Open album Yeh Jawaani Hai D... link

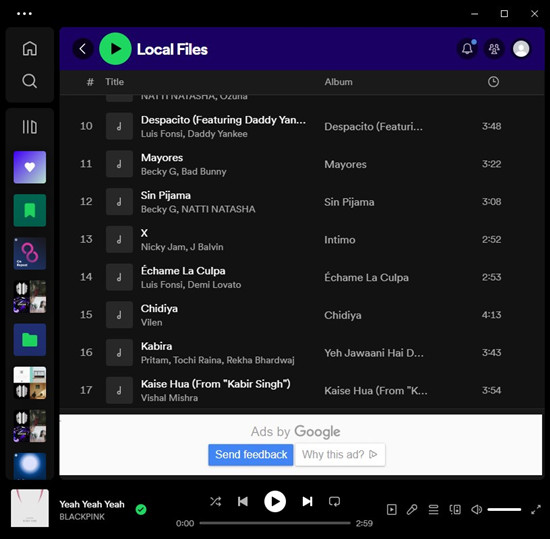click(374, 353)
